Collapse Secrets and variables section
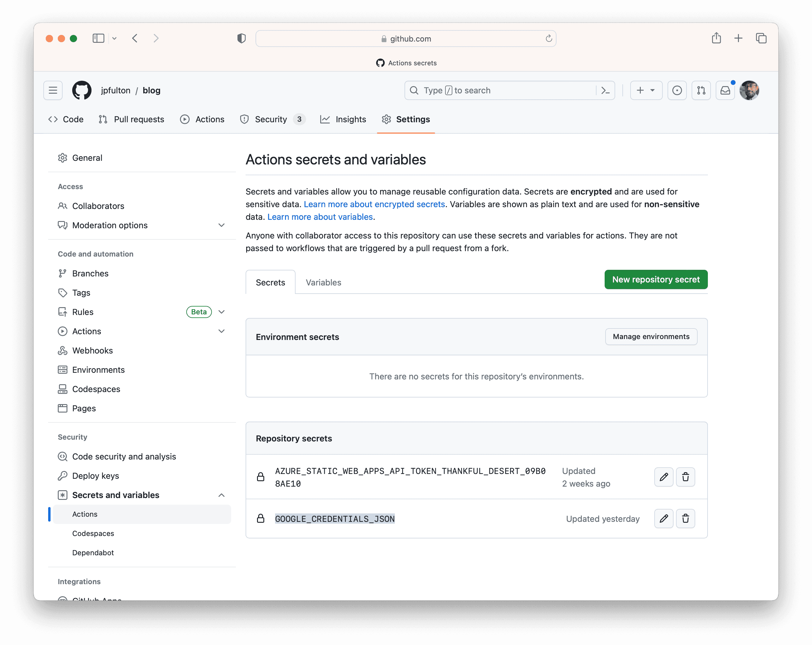Screen dimensions: 812x645 222,495
